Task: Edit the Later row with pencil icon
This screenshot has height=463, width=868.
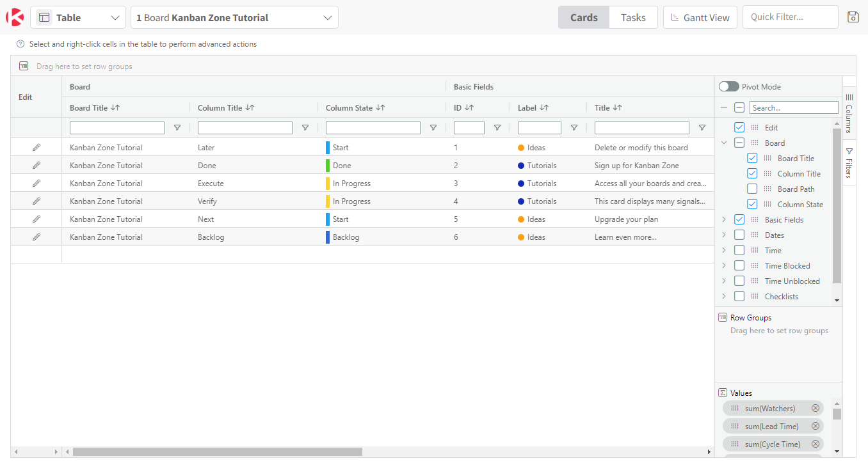Action: (36, 147)
